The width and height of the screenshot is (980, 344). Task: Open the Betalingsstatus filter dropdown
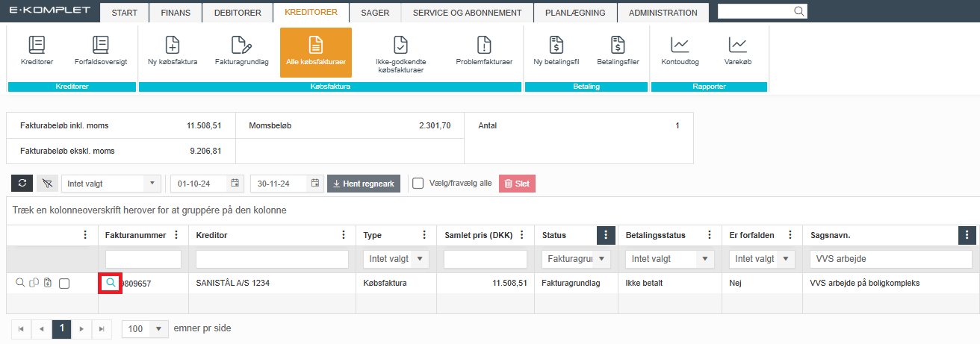pyautogui.click(x=705, y=259)
